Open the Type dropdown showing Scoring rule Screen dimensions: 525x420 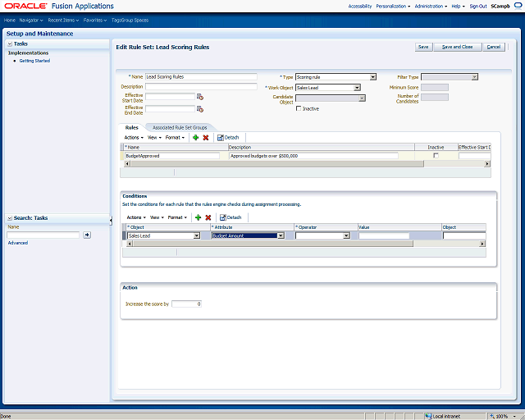pos(372,77)
